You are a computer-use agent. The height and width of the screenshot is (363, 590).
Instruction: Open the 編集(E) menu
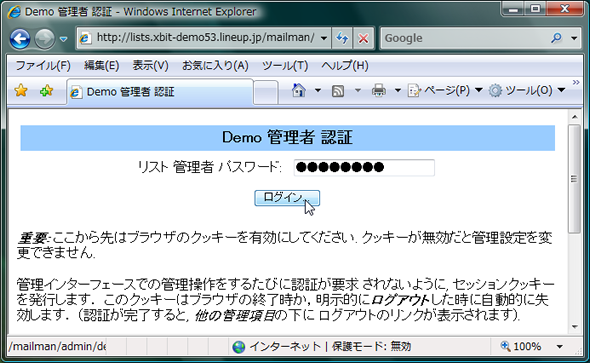point(102,66)
